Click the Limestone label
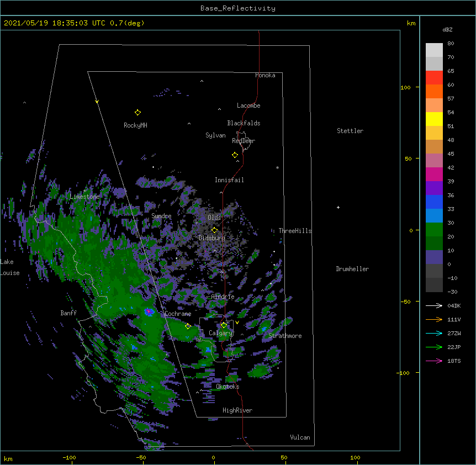This screenshot has height=465, width=476. pyautogui.click(x=84, y=197)
